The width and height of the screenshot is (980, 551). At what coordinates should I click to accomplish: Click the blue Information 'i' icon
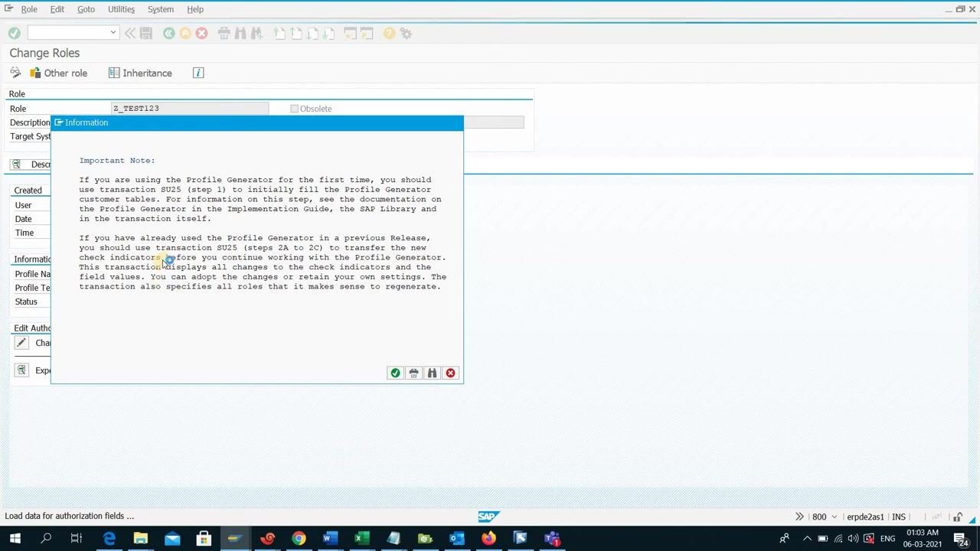point(198,73)
